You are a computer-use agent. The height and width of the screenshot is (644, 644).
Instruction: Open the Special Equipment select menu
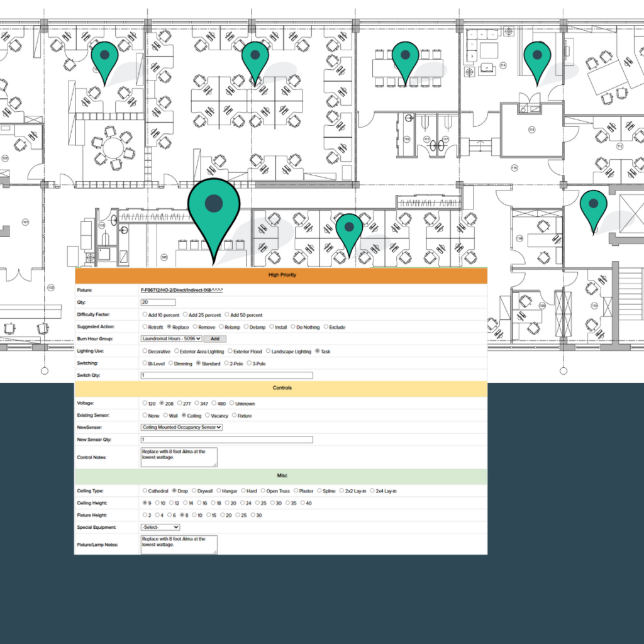160,527
